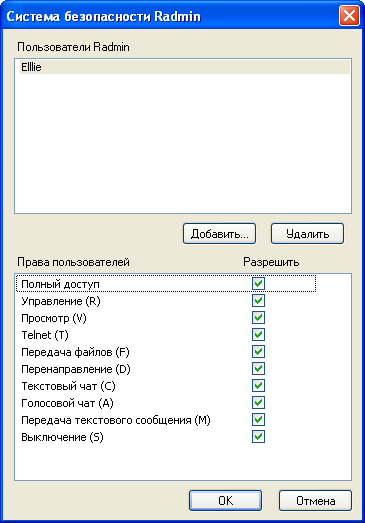Select the Выключение (S) row label
365x523 pixels.
click(x=62, y=437)
